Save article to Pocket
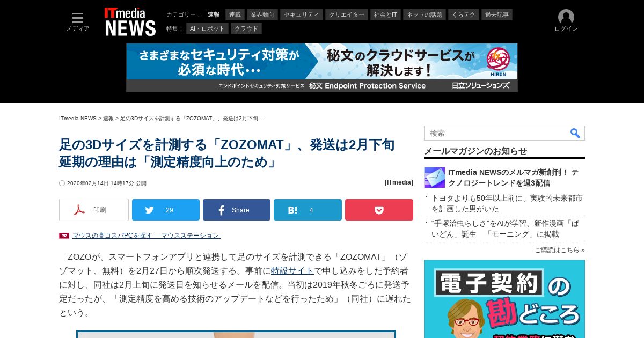This screenshot has height=338, width=644. tap(379, 210)
